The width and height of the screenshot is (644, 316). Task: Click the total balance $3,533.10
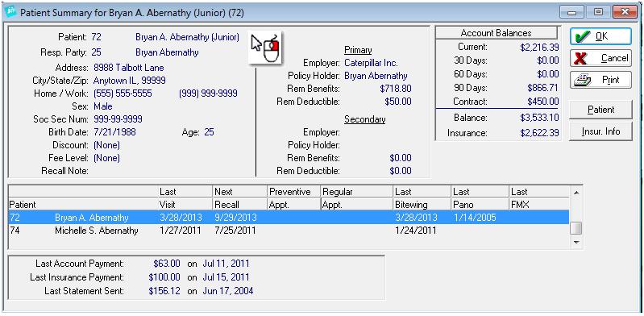[x=539, y=118]
